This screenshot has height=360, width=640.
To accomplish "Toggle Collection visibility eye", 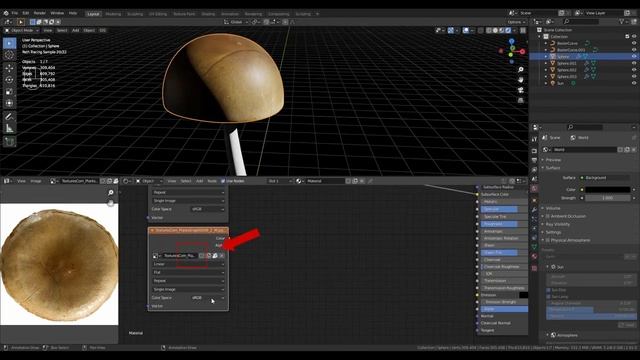I will pos(634,36).
